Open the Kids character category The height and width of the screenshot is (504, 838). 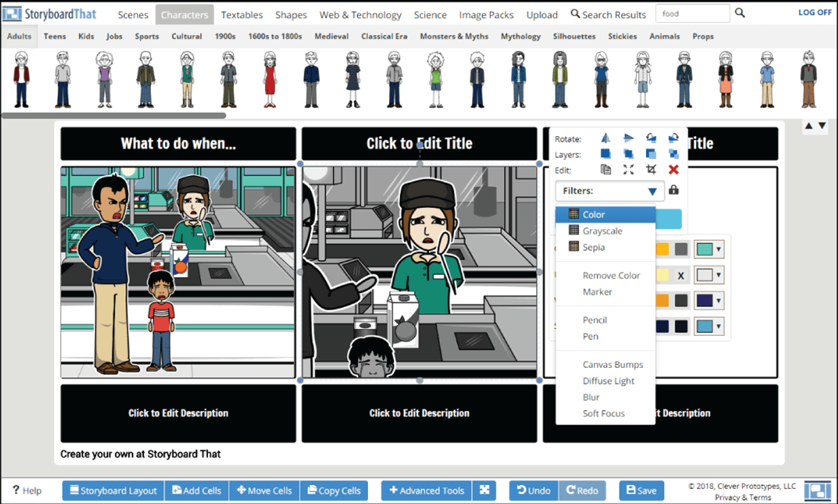point(87,36)
